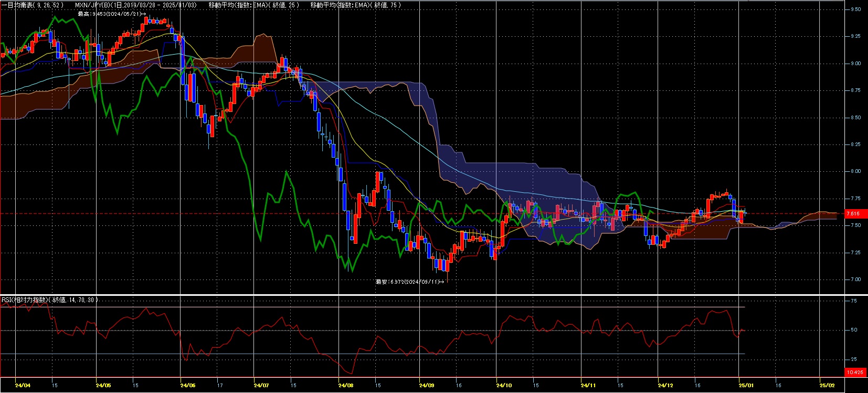Select the 移動平均 EMA 終値 25 label
868x393 pixels.
coord(254,5)
